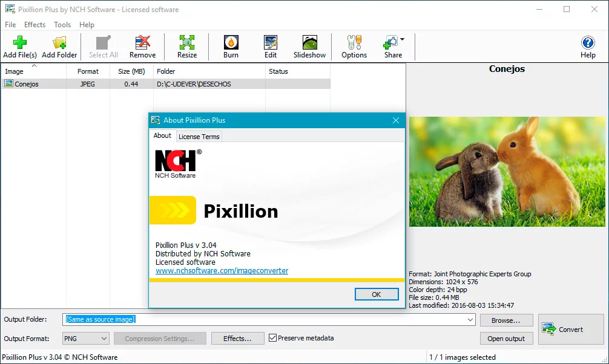Select the About tab in dialog
The height and width of the screenshot is (364, 609).
point(162,135)
